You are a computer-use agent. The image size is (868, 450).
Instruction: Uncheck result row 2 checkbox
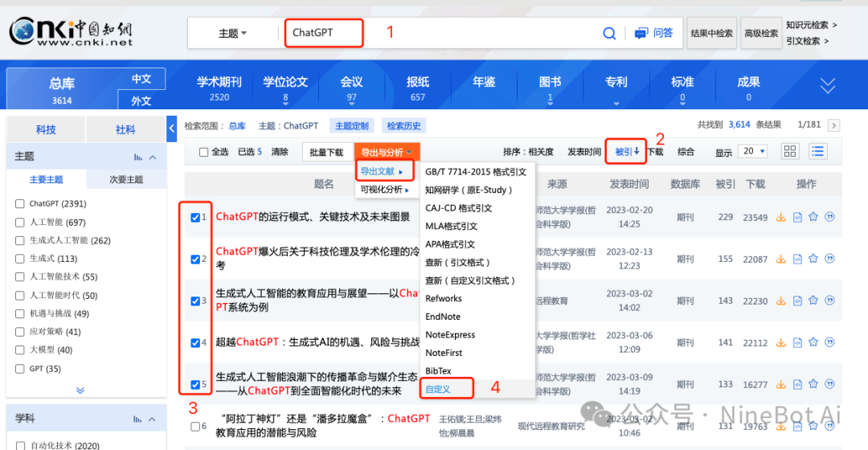coord(194,259)
